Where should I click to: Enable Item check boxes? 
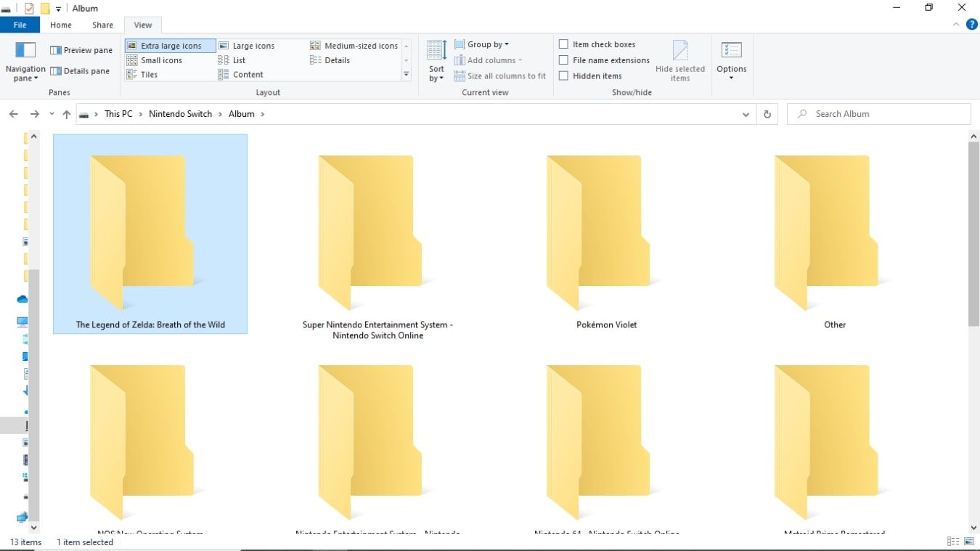pyautogui.click(x=563, y=44)
